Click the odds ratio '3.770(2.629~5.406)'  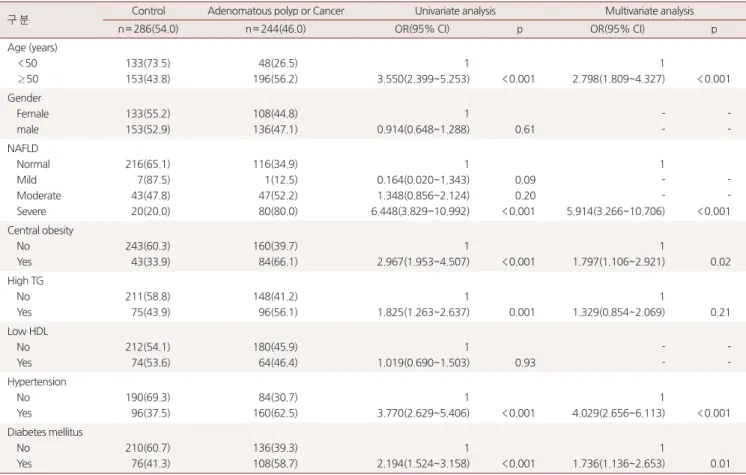pyautogui.click(x=423, y=413)
